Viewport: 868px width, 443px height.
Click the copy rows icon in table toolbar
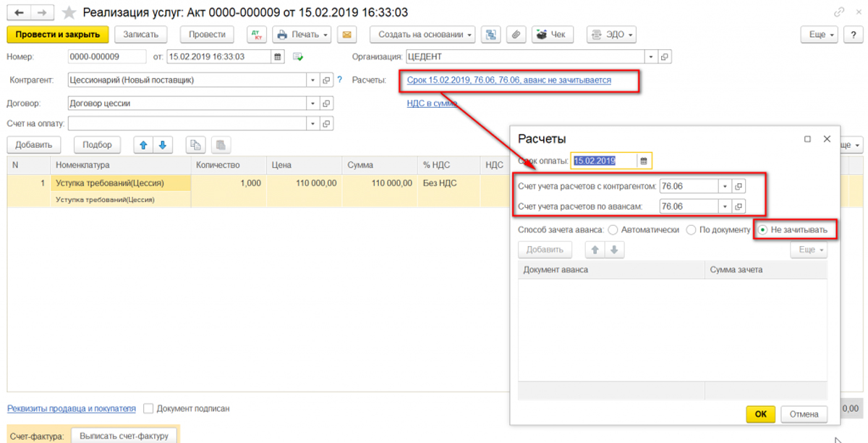195,145
